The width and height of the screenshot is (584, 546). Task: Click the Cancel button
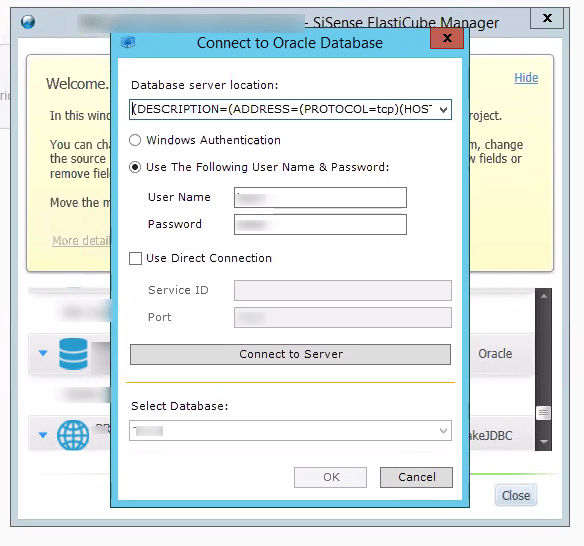pos(416,477)
